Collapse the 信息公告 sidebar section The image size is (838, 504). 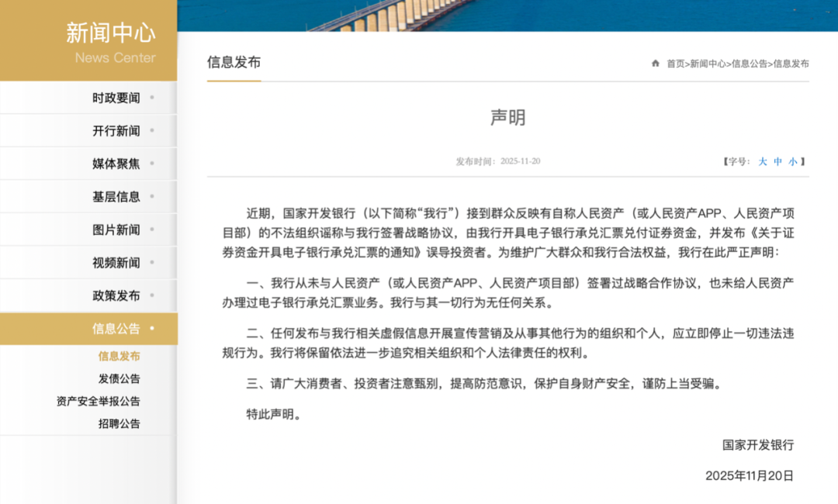coord(116,329)
